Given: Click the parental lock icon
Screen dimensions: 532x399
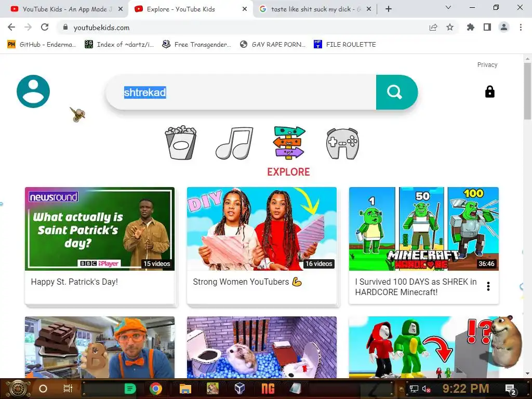Looking at the screenshot, I should [x=489, y=91].
